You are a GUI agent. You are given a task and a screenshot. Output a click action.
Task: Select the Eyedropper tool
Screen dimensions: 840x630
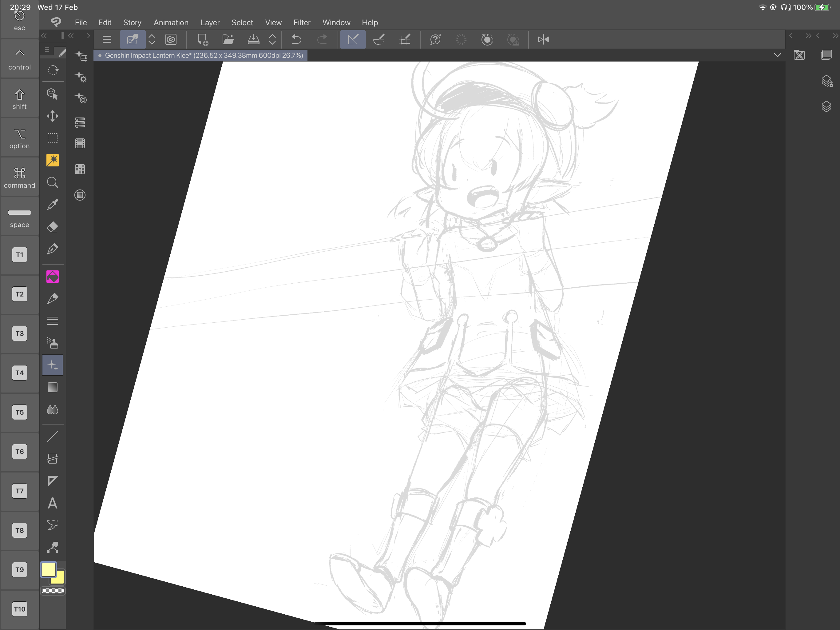click(52, 205)
